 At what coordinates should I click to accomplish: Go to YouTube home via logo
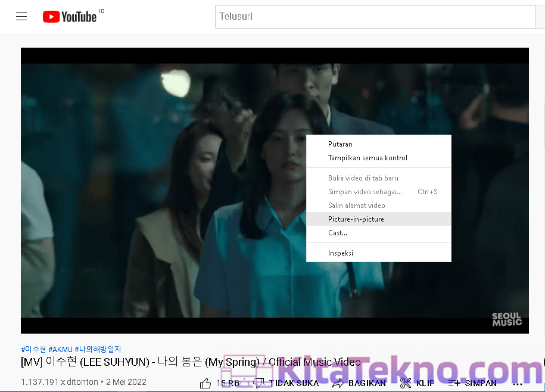pos(70,17)
